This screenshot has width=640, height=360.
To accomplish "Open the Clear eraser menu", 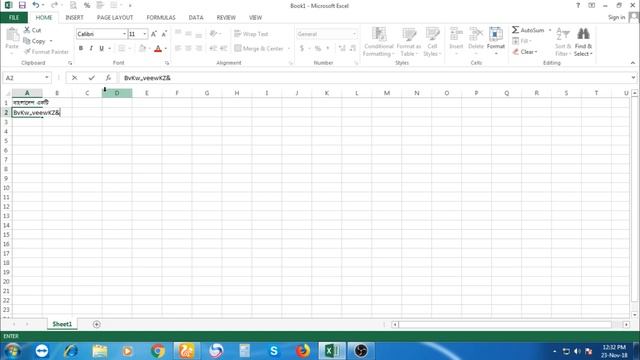I will (x=525, y=52).
